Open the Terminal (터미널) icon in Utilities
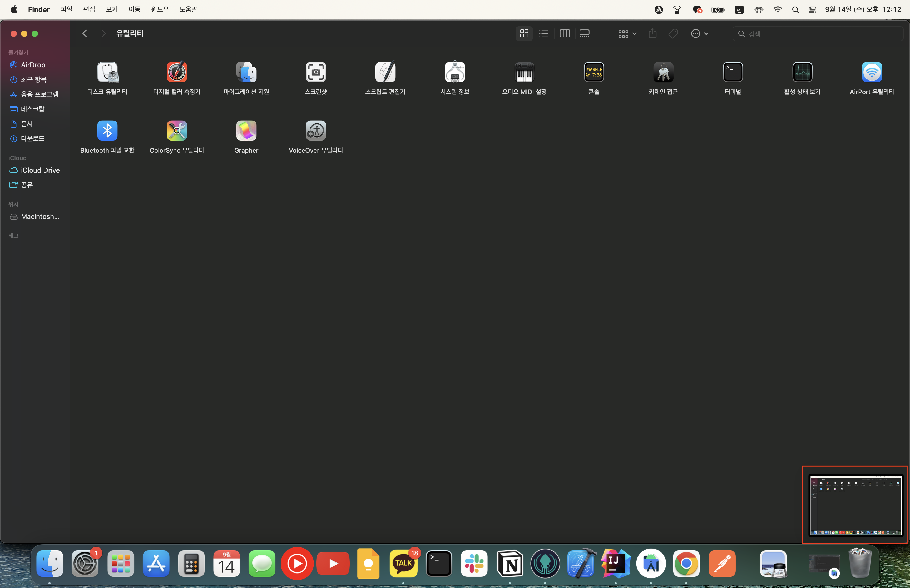 [x=733, y=72]
